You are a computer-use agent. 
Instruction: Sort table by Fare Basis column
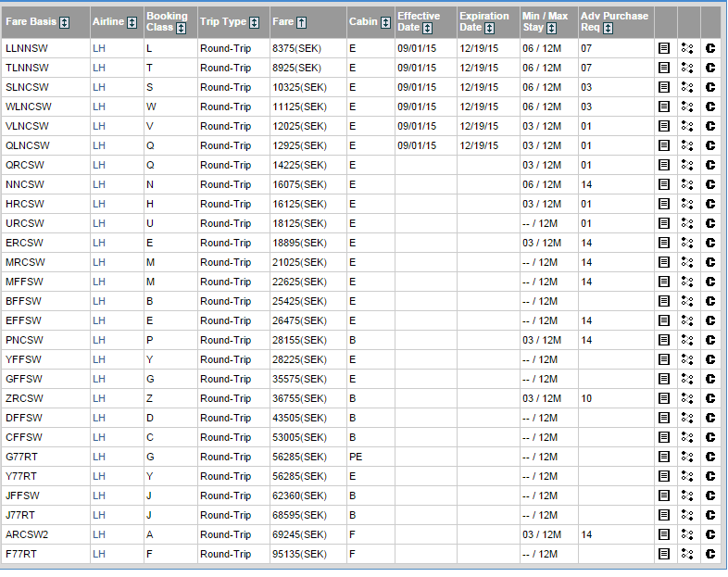(x=65, y=22)
